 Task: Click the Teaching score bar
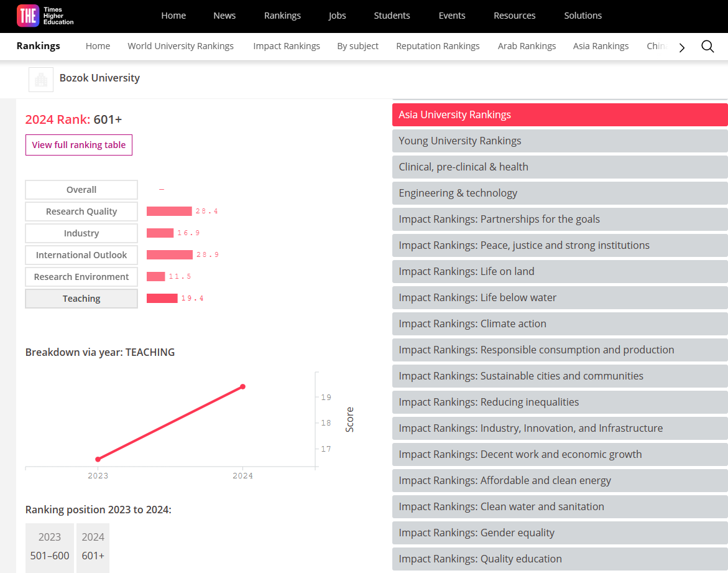(162, 299)
